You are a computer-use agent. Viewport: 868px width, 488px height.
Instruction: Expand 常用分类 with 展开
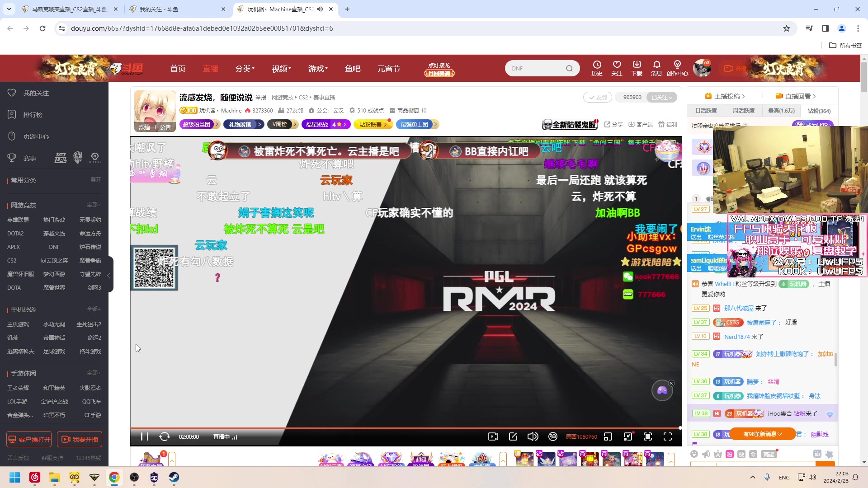(x=95, y=180)
